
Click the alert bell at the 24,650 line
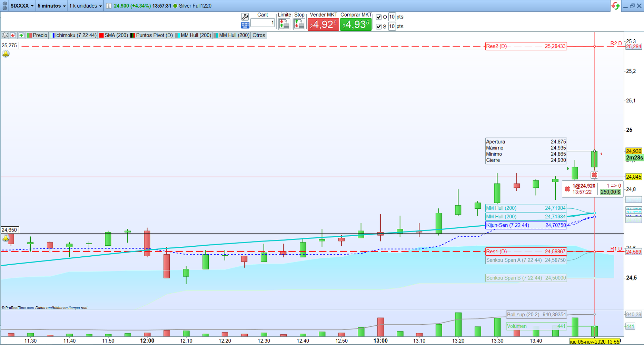6,238
